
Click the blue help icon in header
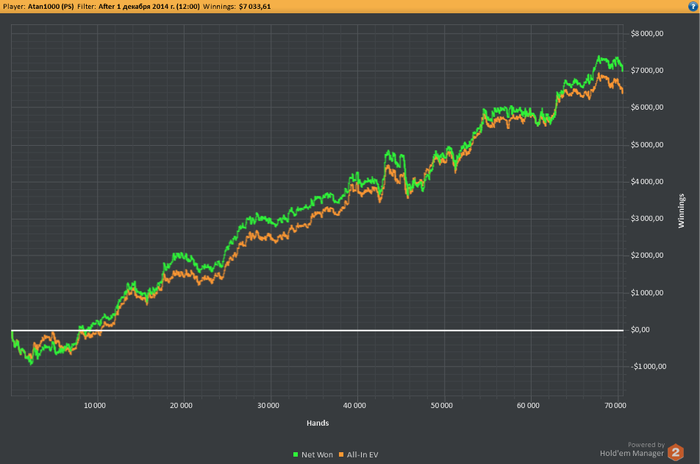tap(693, 6)
